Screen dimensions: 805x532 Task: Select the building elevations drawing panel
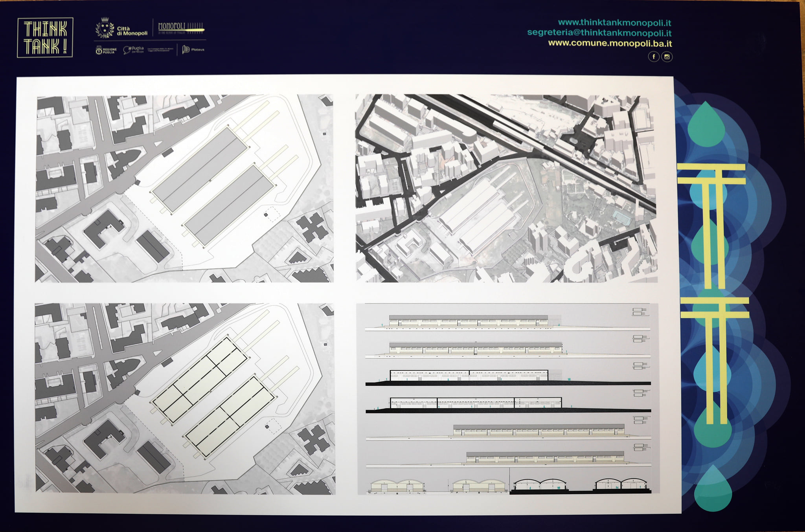(x=508, y=398)
